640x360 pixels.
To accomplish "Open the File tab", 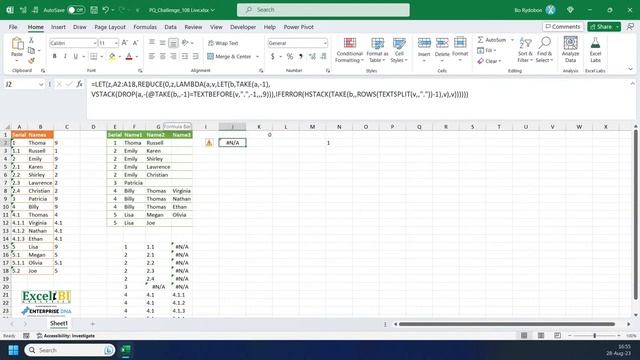I will tap(13, 27).
